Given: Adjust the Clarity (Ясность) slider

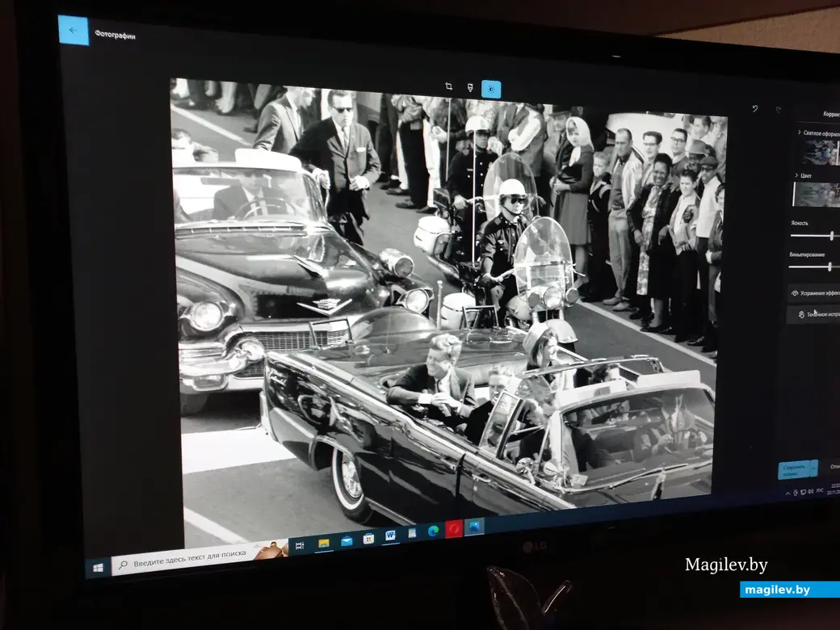Looking at the screenshot, I should point(831,236).
